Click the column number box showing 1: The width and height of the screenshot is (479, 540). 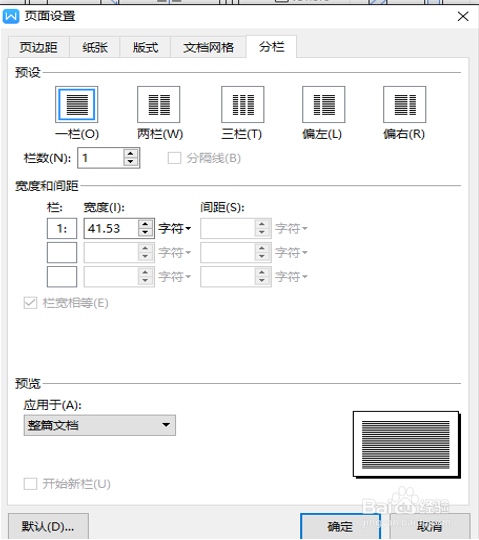[62, 228]
